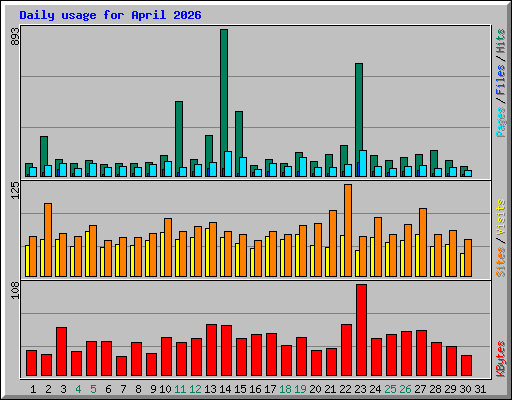Click the Hits legend label
512x400 pixels.
point(500,41)
